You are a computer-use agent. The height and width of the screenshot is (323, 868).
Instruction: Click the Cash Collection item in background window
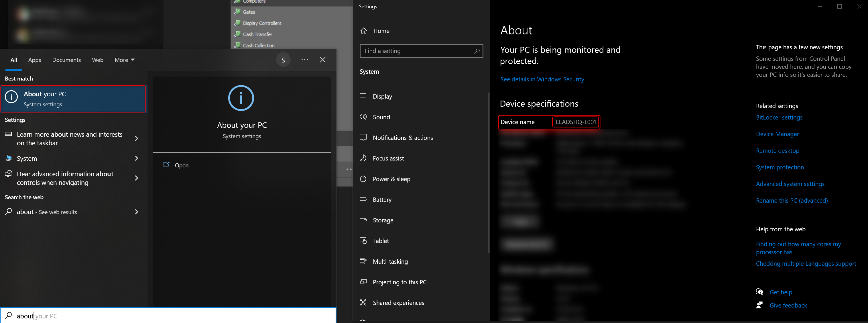coord(258,45)
